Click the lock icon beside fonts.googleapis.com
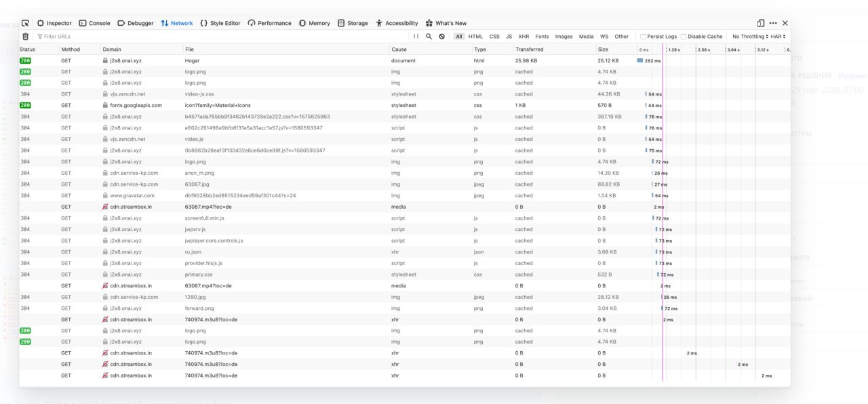 tap(105, 105)
